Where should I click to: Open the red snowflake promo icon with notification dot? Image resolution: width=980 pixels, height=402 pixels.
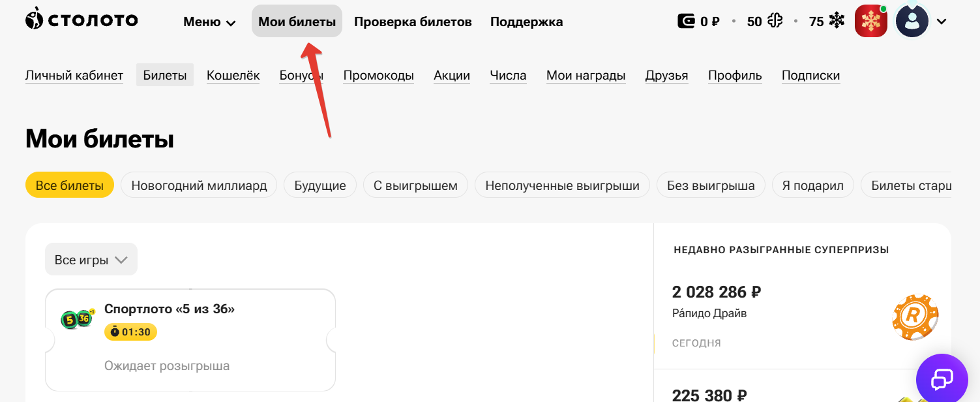(x=870, y=20)
